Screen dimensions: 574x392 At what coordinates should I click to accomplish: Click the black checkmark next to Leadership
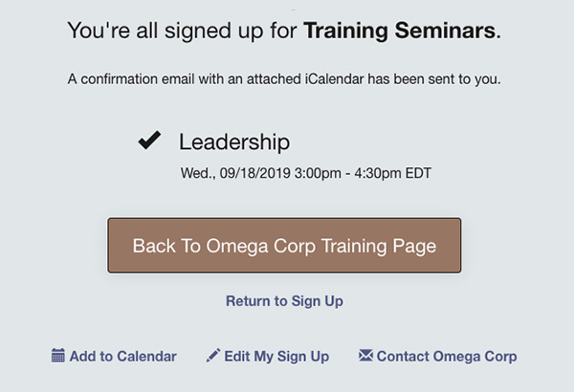(x=149, y=141)
